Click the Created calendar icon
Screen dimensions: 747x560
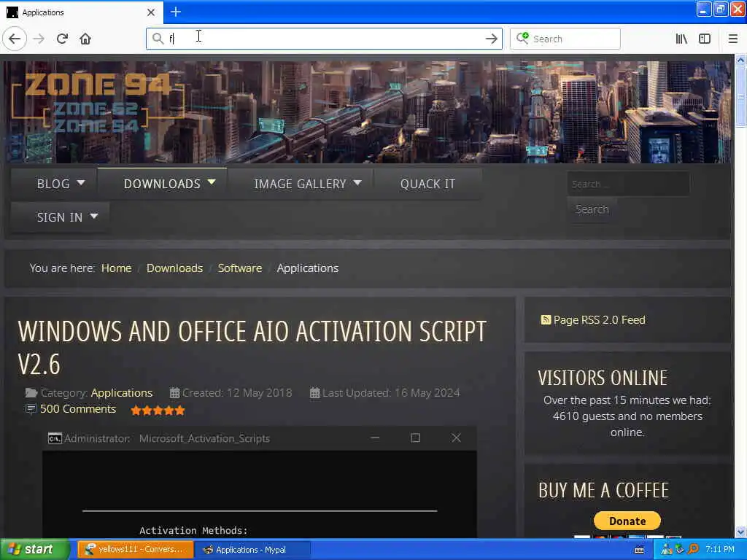[x=175, y=393]
